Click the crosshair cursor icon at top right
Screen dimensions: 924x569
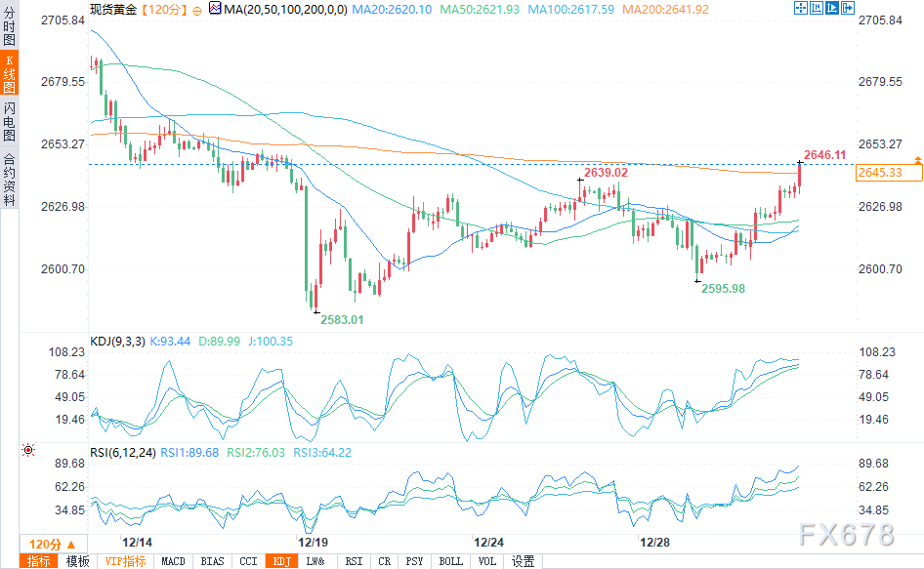point(800,8)
